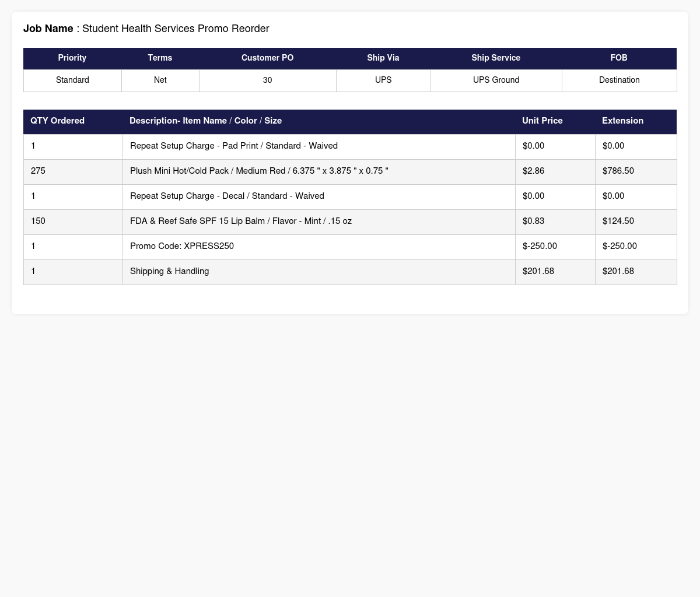
Task: Click quantity '1' in the Decal row
Action: point(73,196)
